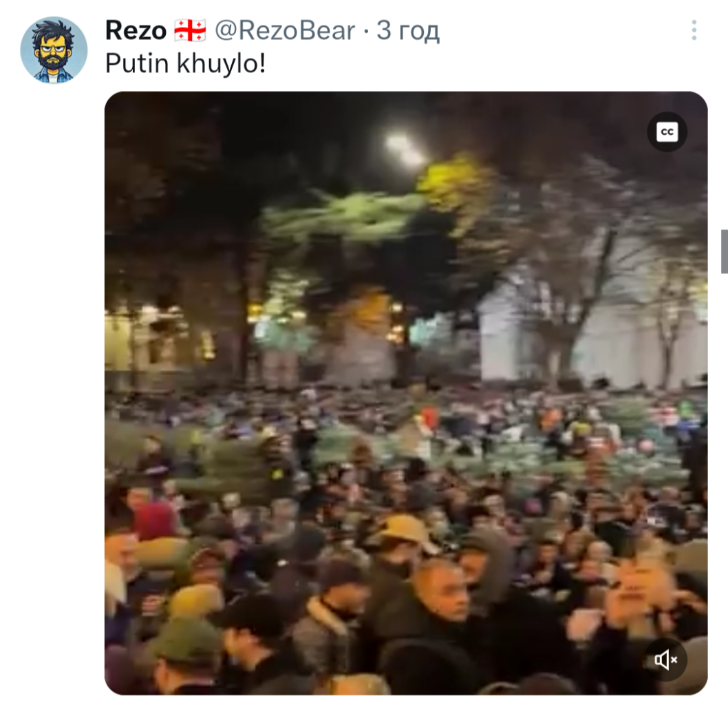Open the three-dot more options menu
The width and height of the screenshot is (728, 705).
point(694,30)
